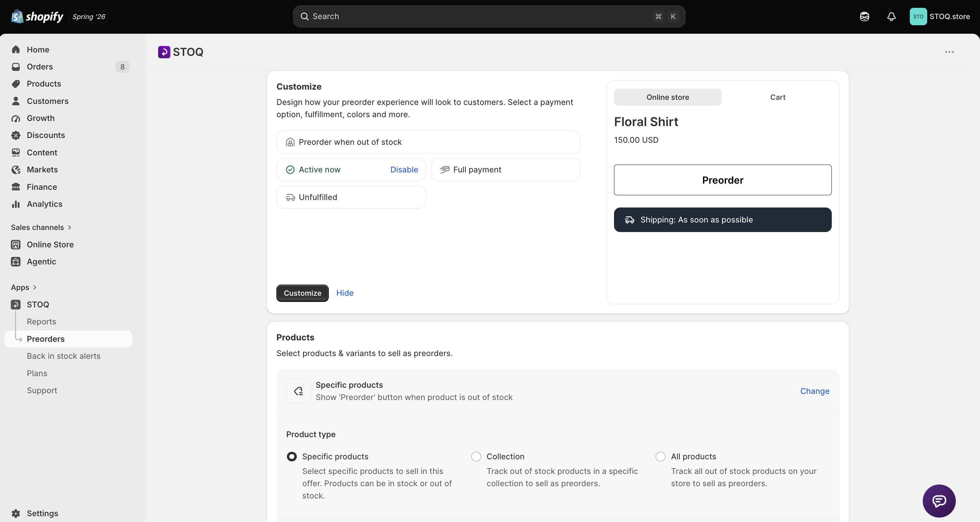980x522 pixels.
Task: Click the Online Store storefront icon
Action: pos(16,244)
